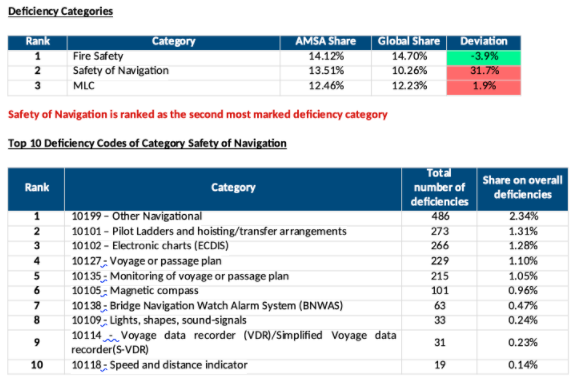Click the Global Share column header
This screenshot has height=387, width=576.
409,41
